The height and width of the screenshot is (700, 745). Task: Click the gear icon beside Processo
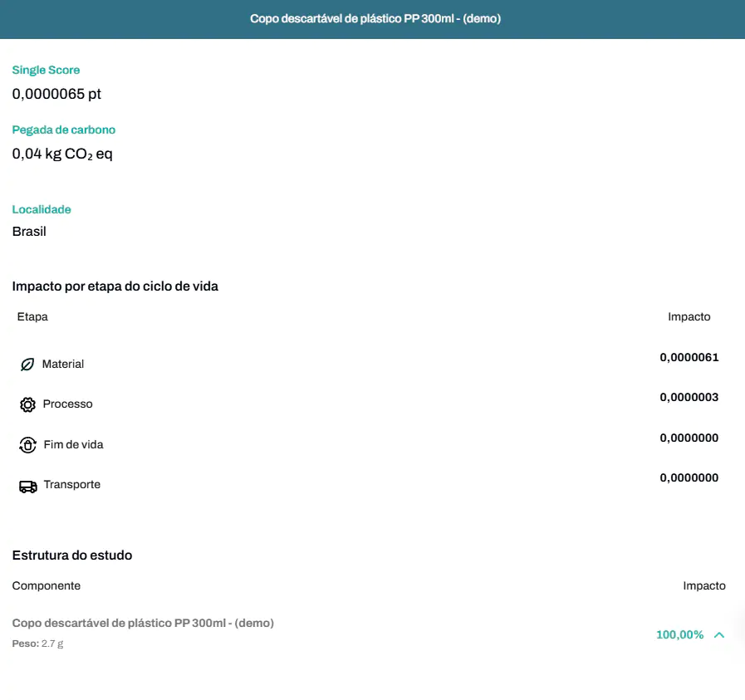pyautogui.click(x=27, y=404)
